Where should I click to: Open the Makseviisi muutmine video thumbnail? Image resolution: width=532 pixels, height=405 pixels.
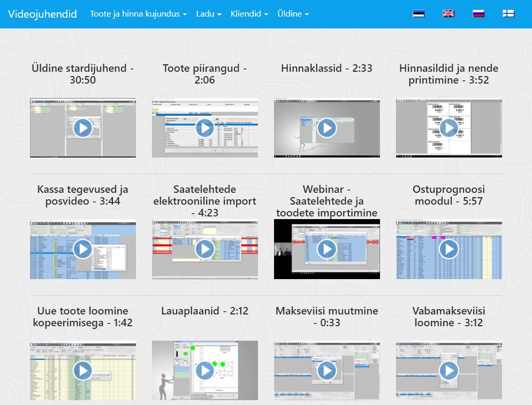tap(326, 371)
